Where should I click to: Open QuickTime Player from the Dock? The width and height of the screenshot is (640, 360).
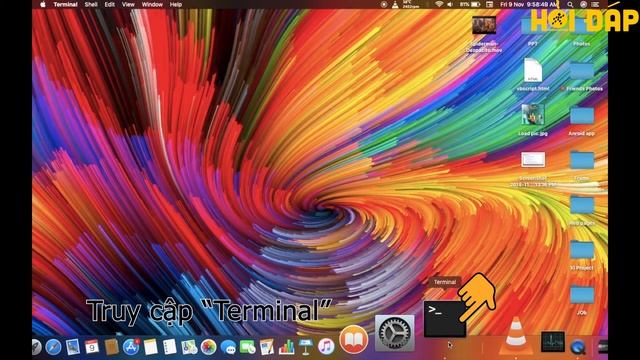(578, 347)
